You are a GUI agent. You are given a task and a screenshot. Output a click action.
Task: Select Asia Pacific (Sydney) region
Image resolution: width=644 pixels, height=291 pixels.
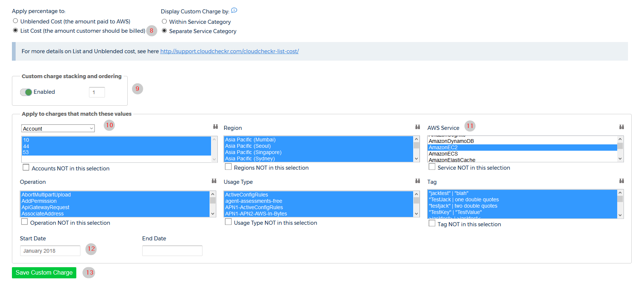319,159
